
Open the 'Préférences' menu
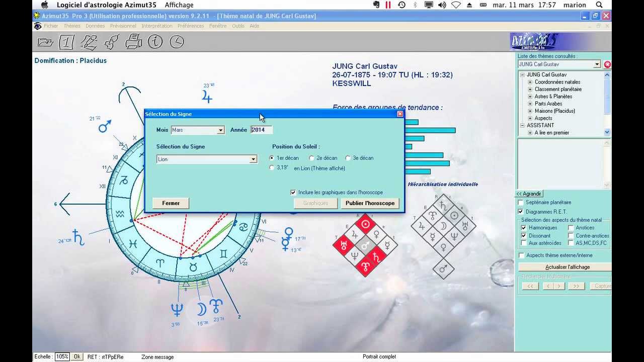(x=191, y=26)
